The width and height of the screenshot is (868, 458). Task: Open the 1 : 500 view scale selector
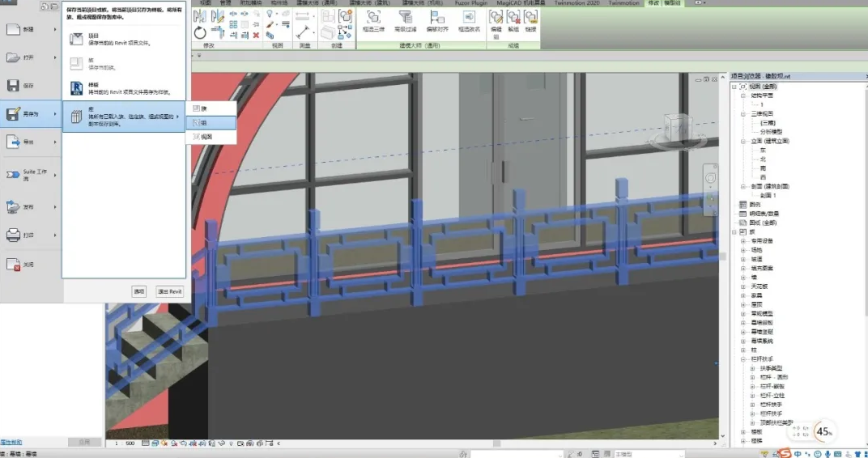point(126,443)
